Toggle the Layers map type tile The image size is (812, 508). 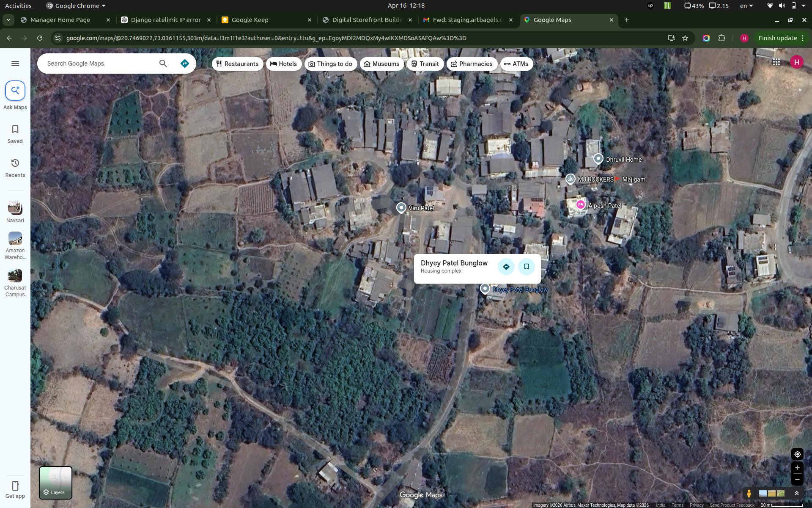(55, 483)
